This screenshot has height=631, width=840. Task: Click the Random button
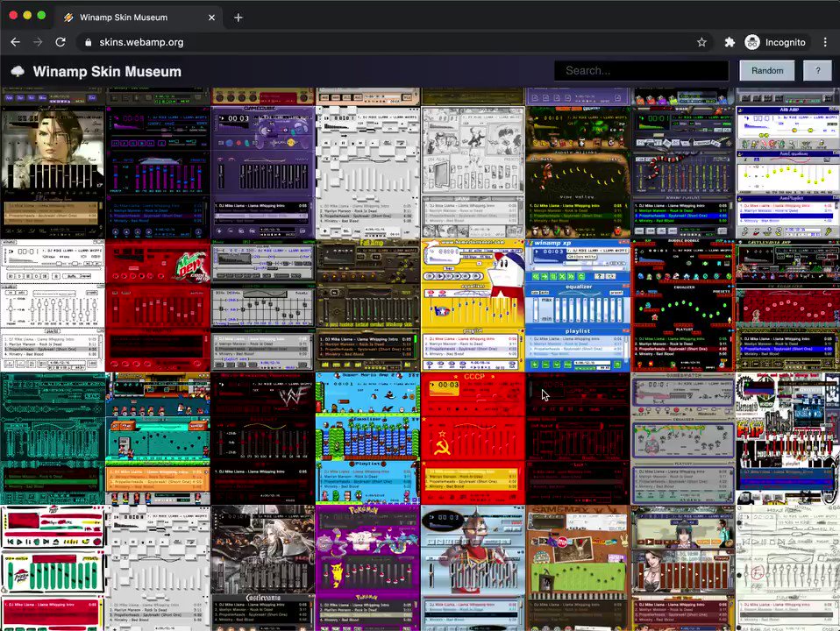[x=766, y=71]
